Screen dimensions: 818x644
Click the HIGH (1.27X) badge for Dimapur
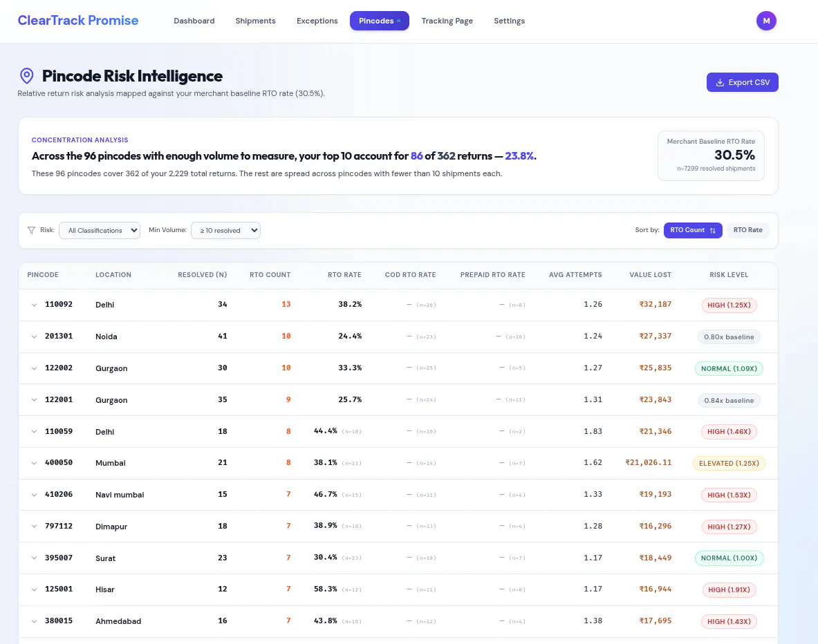[729, 527]
